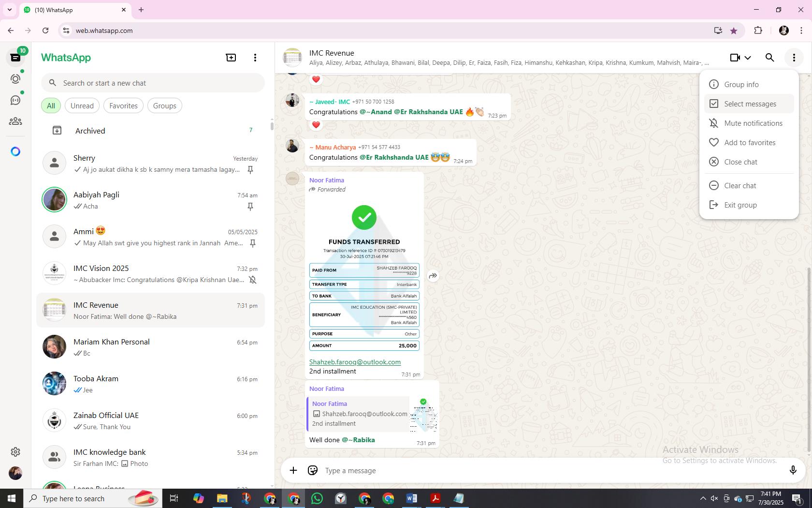812x508 pixels.
Task: Search within IMC Revenue chat
Action: [x=770, y=58]
